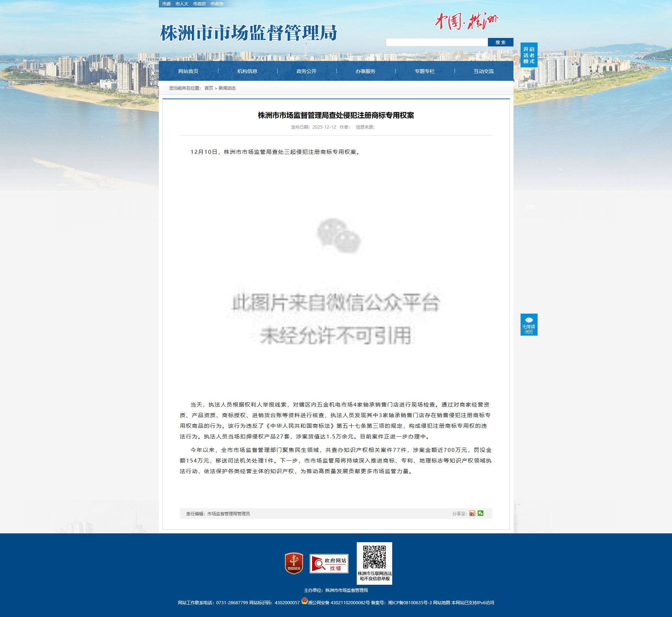
Task: Open the 市政府 top link
Action: (x=199, y=4)
